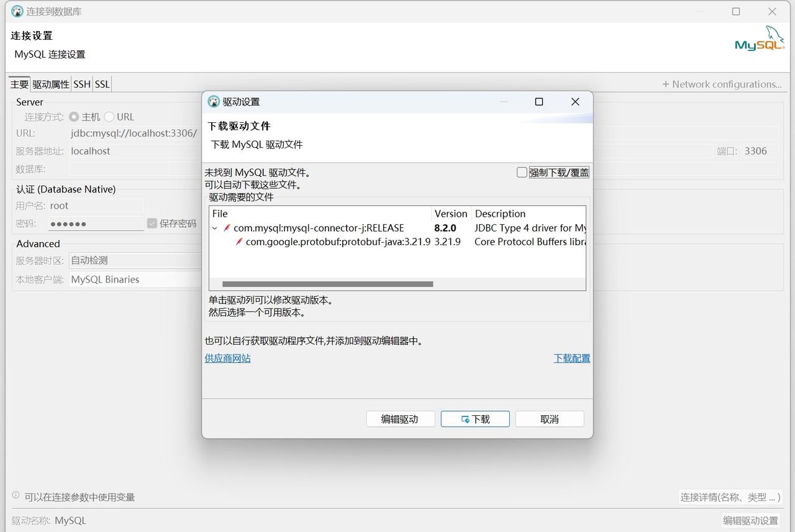Click the driver files horizontal scrollbar
The width and height of the screenshot is (795, 532).
pos(327,284)
